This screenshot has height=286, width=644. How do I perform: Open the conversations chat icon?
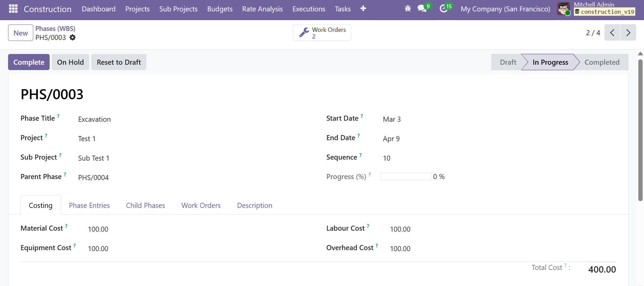(x=422, y=9)
